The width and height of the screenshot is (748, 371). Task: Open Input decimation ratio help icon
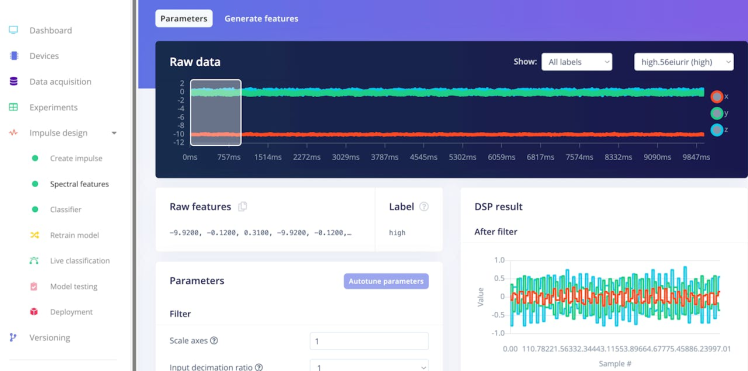click(x=259, y=367)
